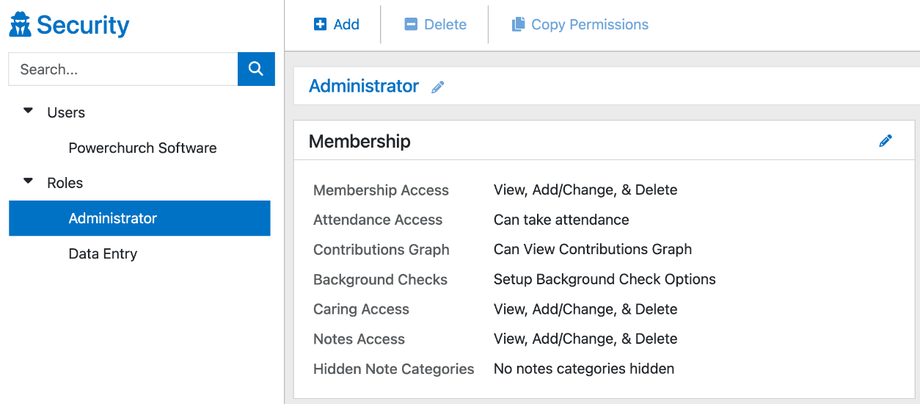Screen dimensions: 920x404
Task: Edit Membership permissions pencil icon
Action: point(885,141)
